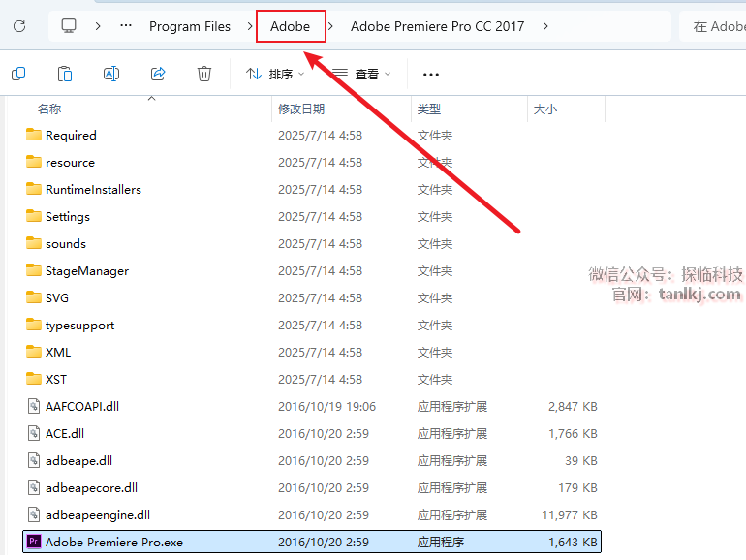Sort by the 名称 column header
Viewport: 746px width, 560px height.
pyautogui.click(x=49, y=109)
